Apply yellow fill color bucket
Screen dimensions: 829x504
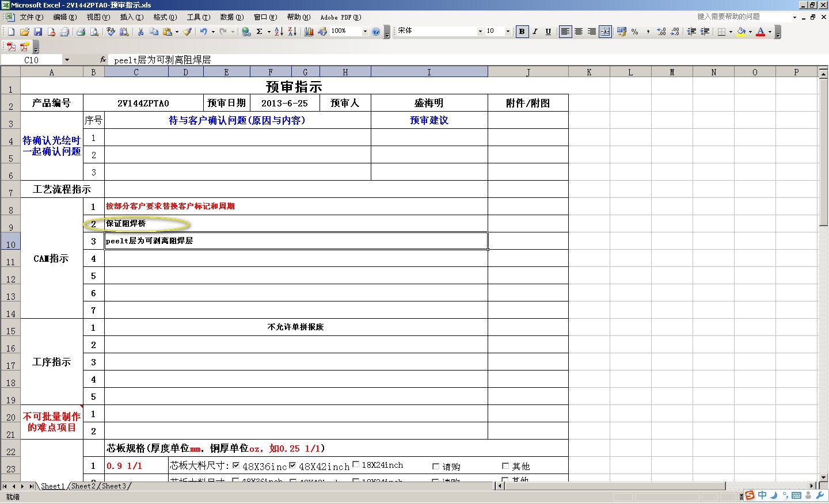point(741,32)
